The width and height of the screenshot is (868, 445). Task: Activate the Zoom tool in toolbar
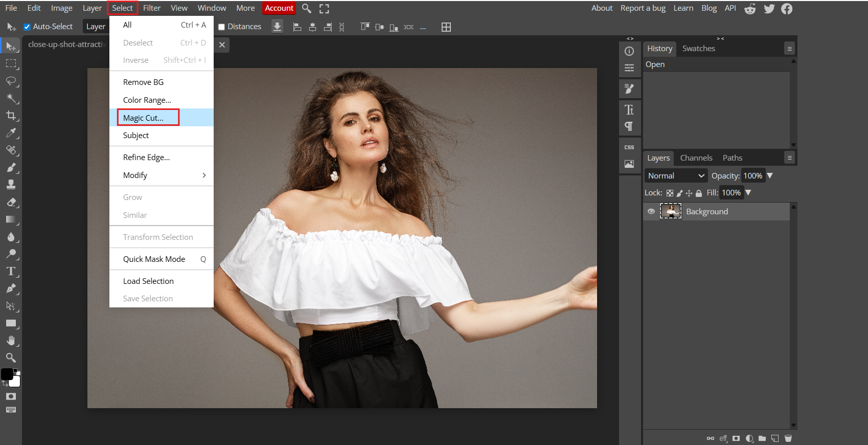(x=11, y=358)
